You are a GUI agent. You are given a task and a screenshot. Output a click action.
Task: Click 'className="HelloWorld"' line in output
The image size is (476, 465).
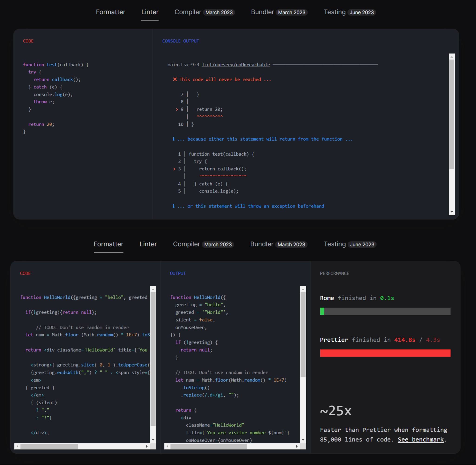click(x=215, y=425)
